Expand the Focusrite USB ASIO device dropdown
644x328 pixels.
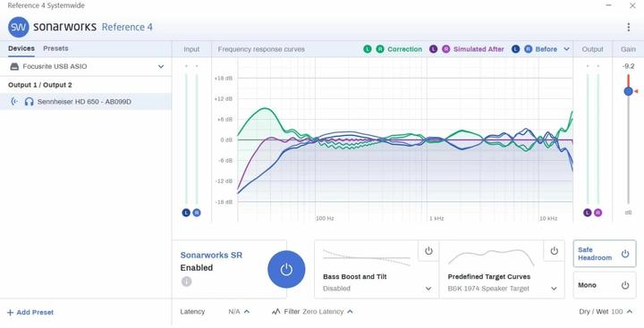tap(161, 66)
